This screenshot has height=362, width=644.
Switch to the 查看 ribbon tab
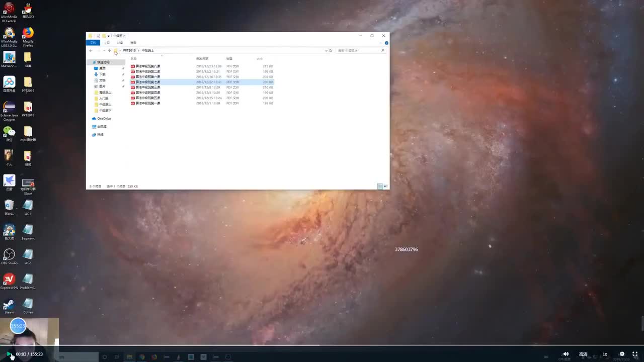(133, 43)
